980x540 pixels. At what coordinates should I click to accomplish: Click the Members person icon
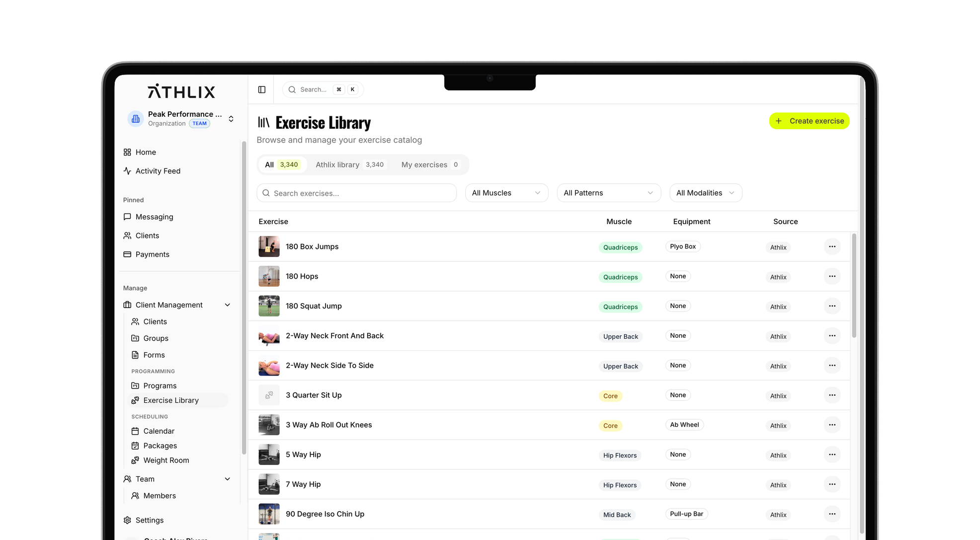coord(135,496)
